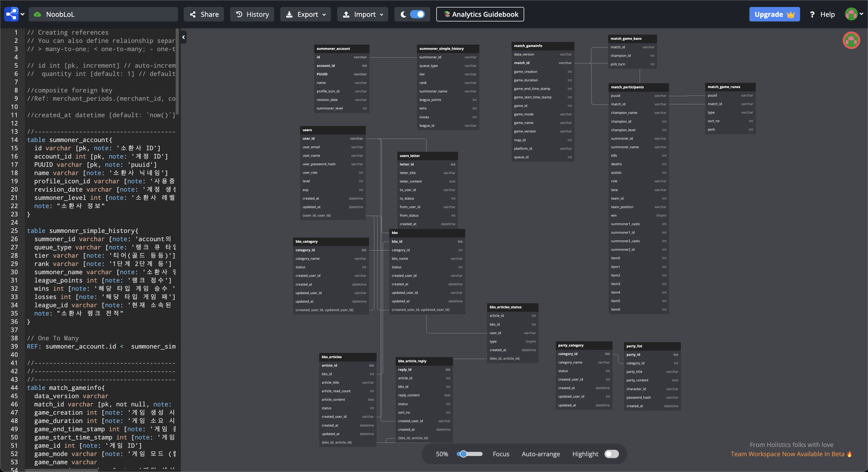Click the green cloud saved icon

38,14
